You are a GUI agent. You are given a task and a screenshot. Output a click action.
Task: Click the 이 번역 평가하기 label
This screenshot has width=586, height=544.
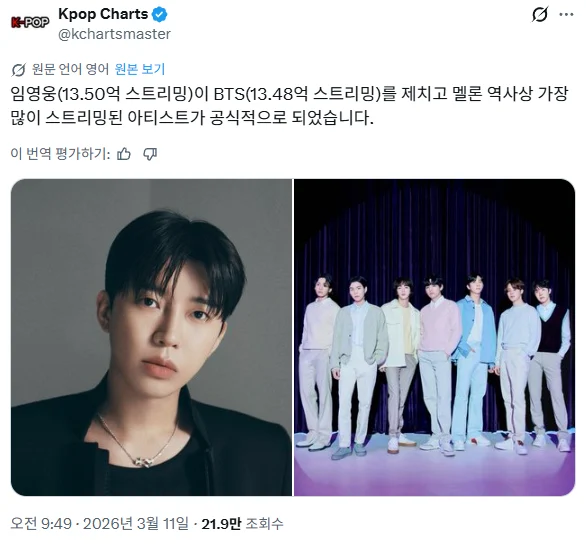pos(61,154)
